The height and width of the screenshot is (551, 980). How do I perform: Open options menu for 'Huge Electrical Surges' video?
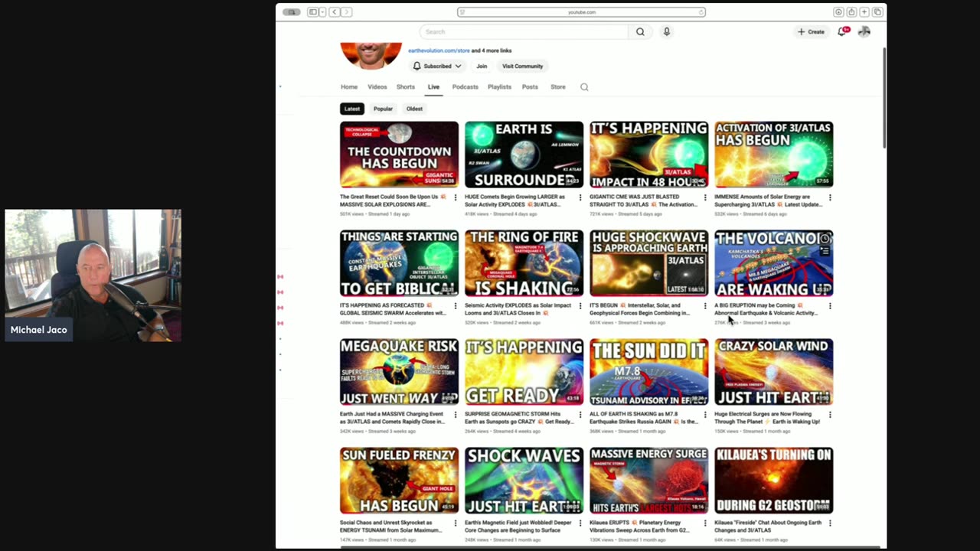(x=830, y=415)
